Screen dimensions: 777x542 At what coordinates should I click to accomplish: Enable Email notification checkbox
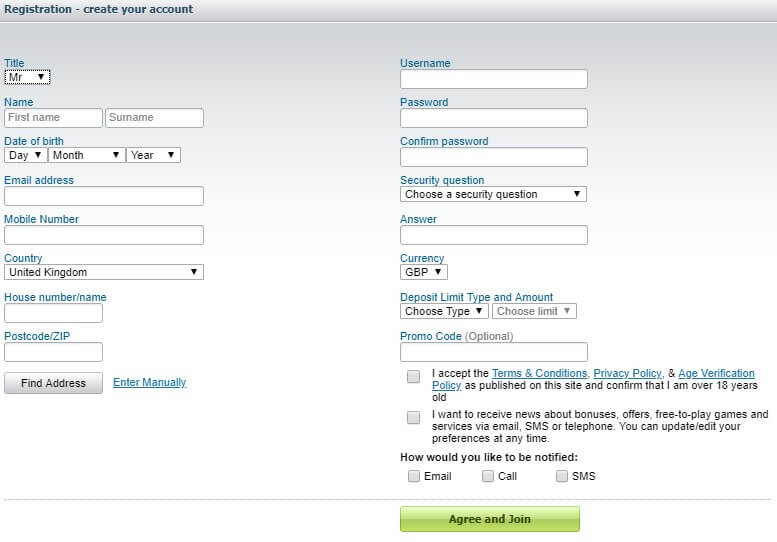(x=414, y=476)
